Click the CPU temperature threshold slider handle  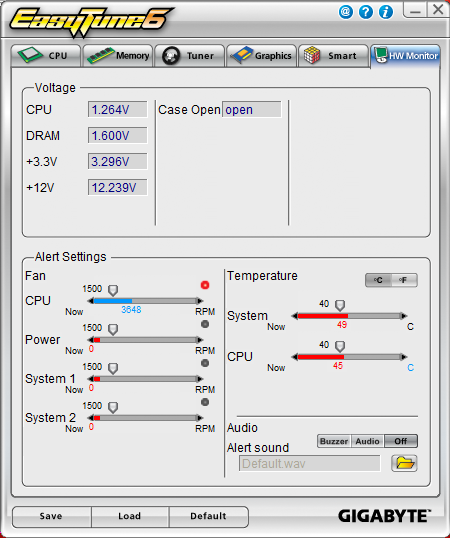[340, 346]
